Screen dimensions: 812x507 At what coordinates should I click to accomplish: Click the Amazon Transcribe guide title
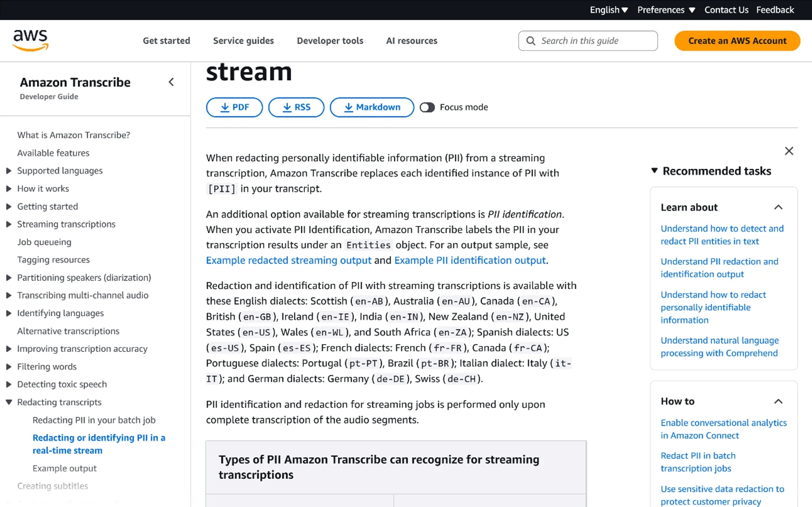click(x=75, y=82)
